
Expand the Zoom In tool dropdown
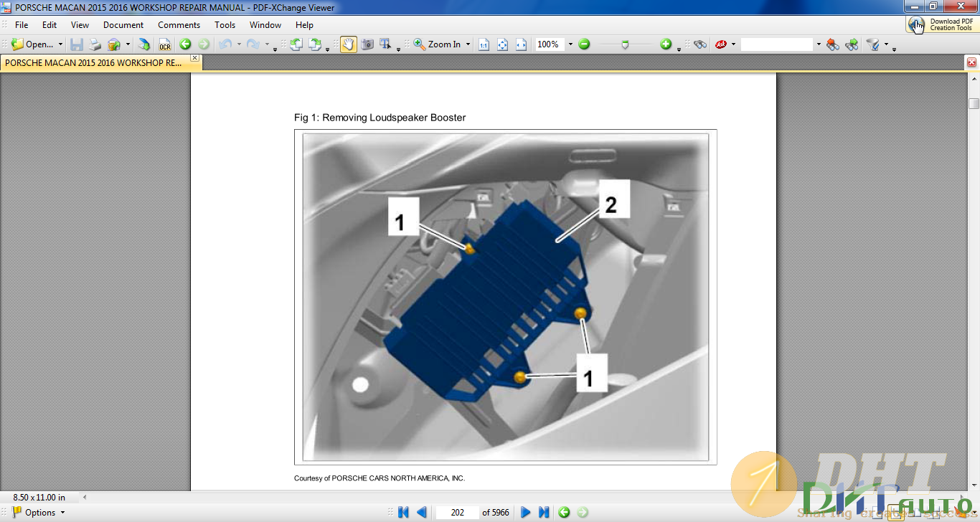468,44
